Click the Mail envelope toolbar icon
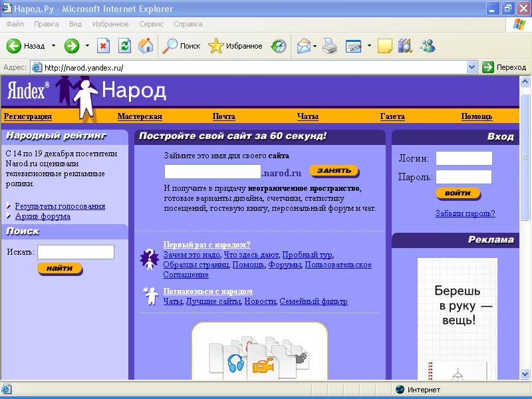 (x=304, y=46)
